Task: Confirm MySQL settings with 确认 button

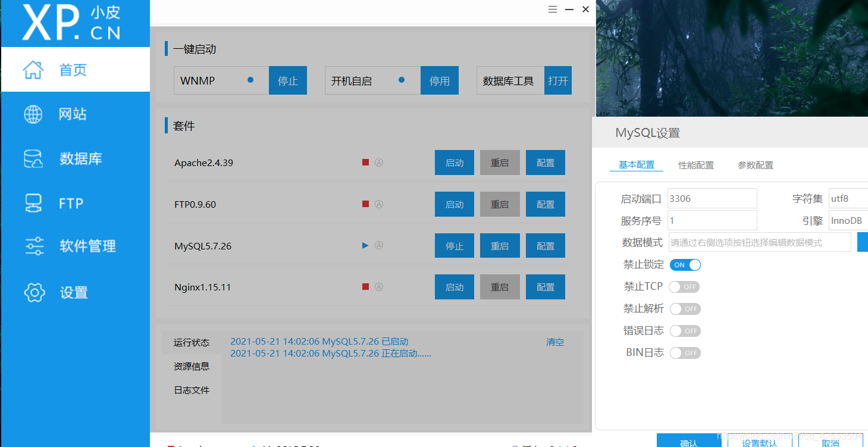Action: point(688,440)
